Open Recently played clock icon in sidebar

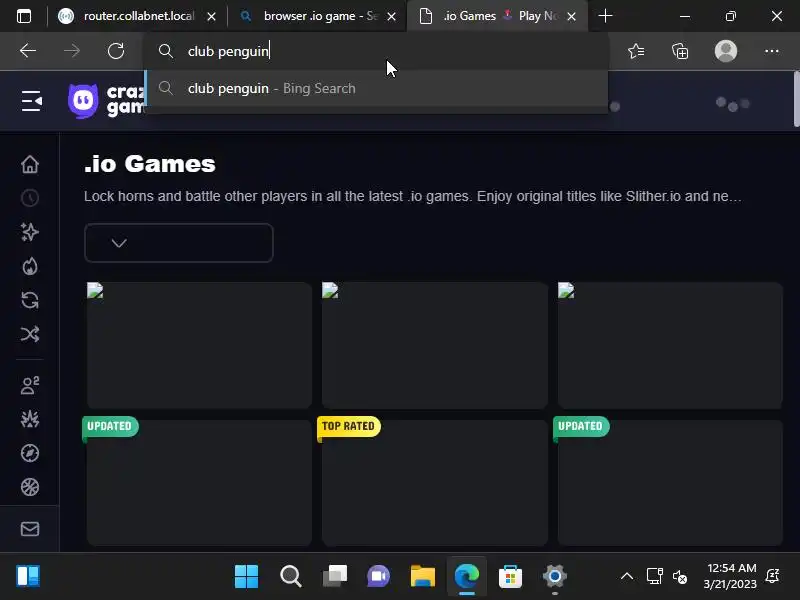click(30, 198)
